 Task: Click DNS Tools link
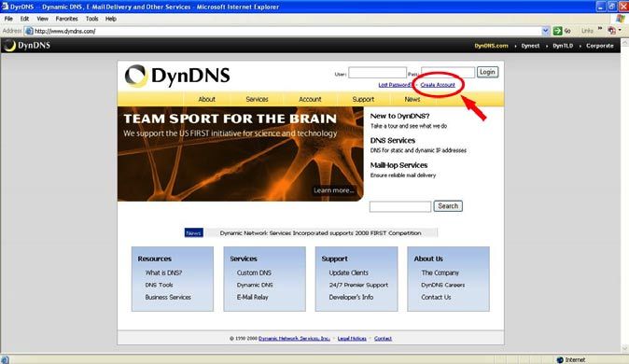point(159,285)
